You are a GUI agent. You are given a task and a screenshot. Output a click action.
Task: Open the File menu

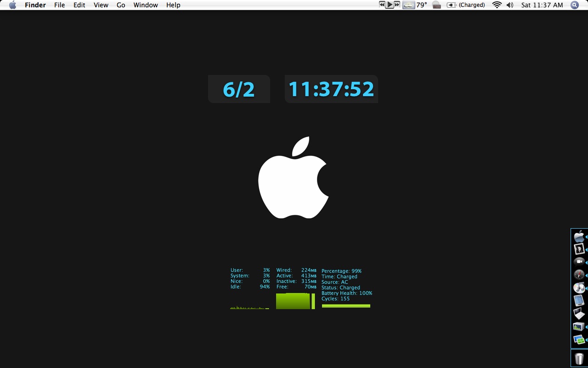(x=59, y=5)
